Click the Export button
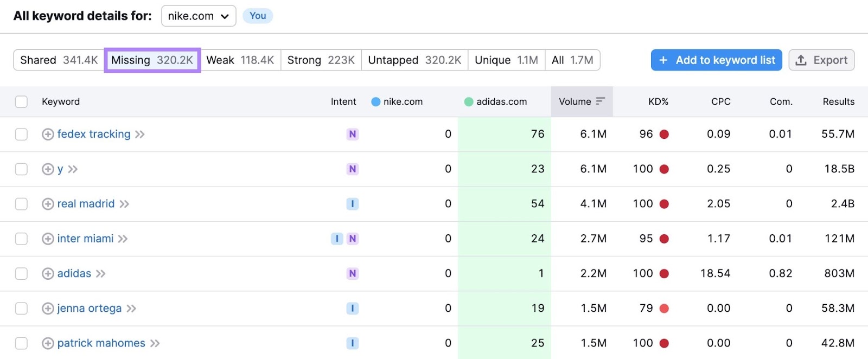 click(821, 60)
